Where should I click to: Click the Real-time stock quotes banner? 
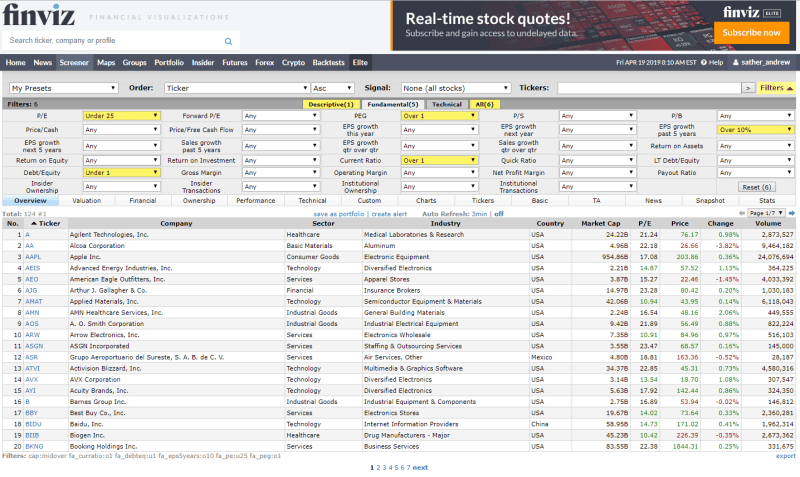coord(593,26)
